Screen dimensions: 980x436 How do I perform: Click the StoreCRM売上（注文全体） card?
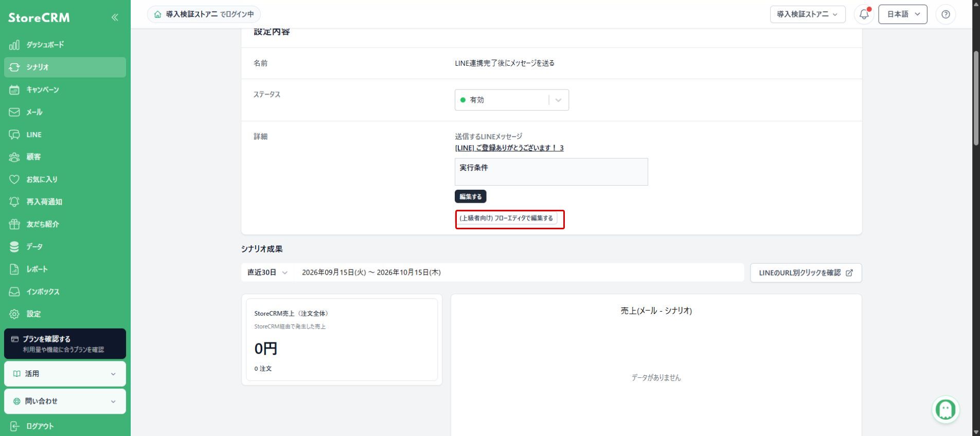click(x=342, y=340)
